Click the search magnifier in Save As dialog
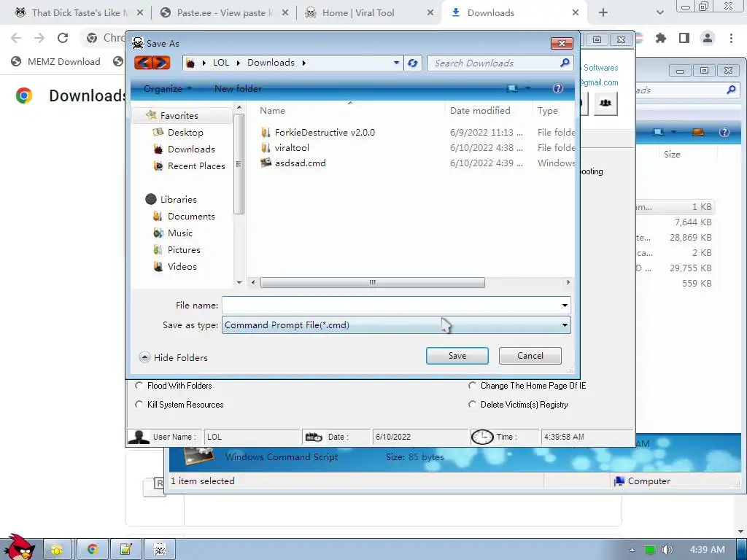 pos(565,63)
